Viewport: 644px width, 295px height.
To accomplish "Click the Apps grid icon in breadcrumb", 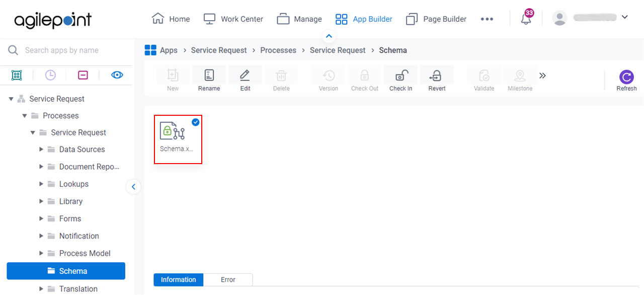I will [150, 50].
